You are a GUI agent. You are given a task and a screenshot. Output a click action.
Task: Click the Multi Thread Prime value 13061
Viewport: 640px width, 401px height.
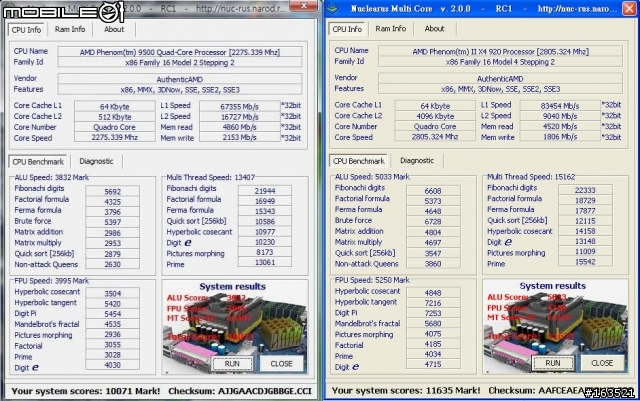coord(265,262)
